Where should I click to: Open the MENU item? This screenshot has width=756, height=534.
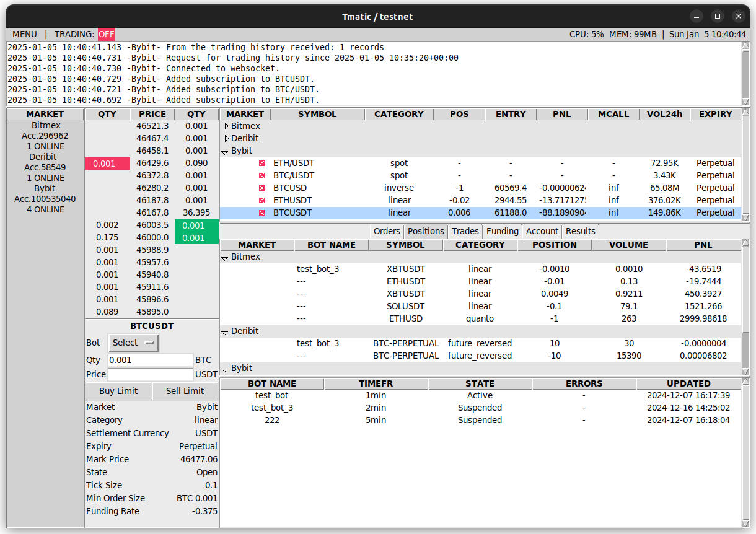[25, 35]
